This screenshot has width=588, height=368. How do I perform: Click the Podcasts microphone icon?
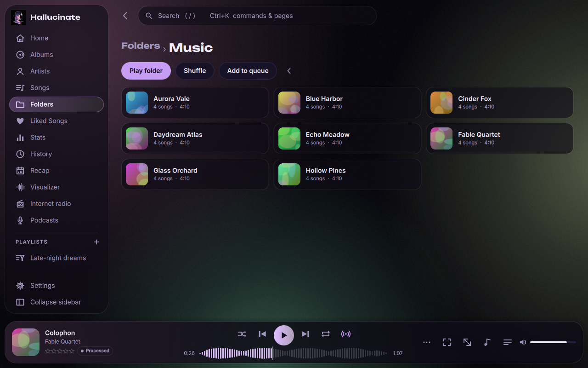(x=20, y=220)
